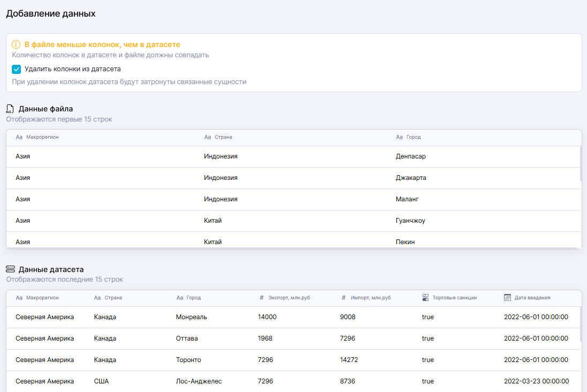
Task: Click number type icon of Экспорт column
Action: (261, 298)
